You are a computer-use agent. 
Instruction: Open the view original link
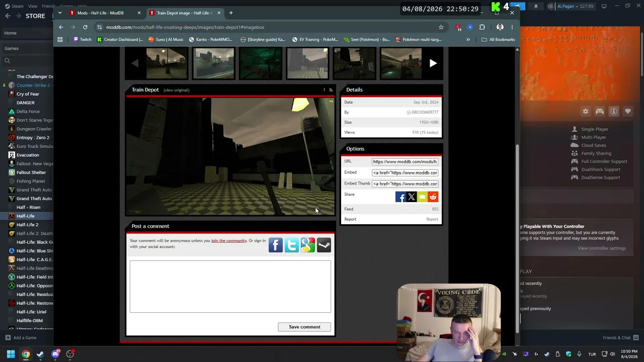pos(176,90)
